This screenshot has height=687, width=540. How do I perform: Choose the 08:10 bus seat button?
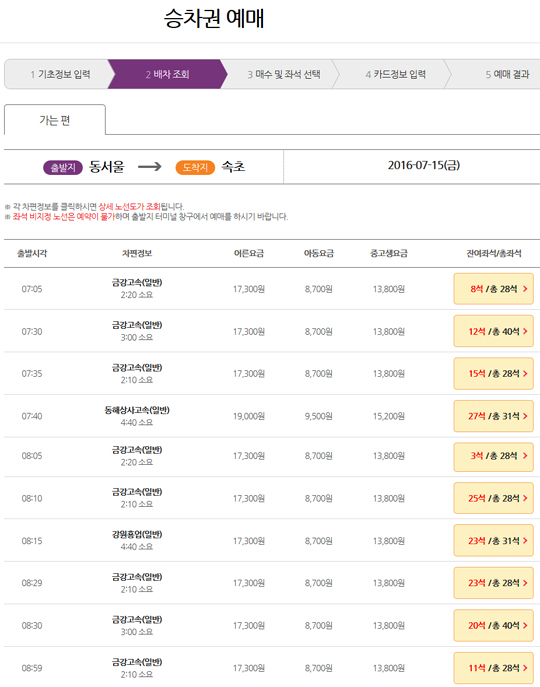pyautogui.click(x=494, y=498)
